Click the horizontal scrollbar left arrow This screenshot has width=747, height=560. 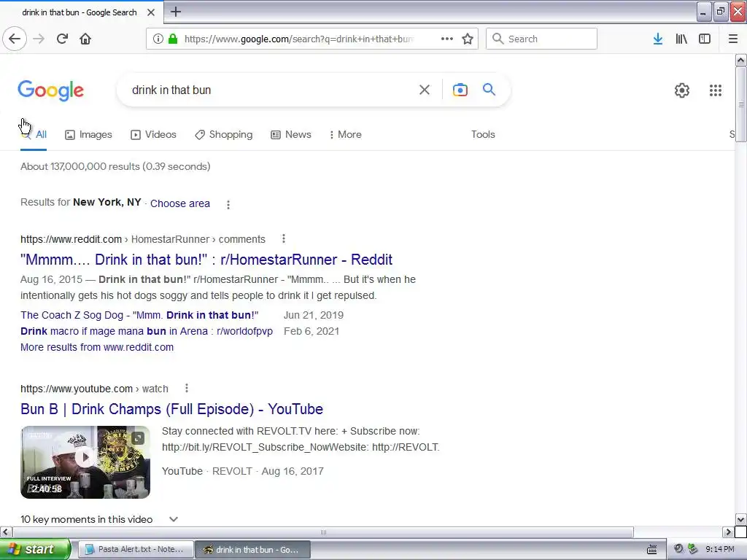click(6, 532)
